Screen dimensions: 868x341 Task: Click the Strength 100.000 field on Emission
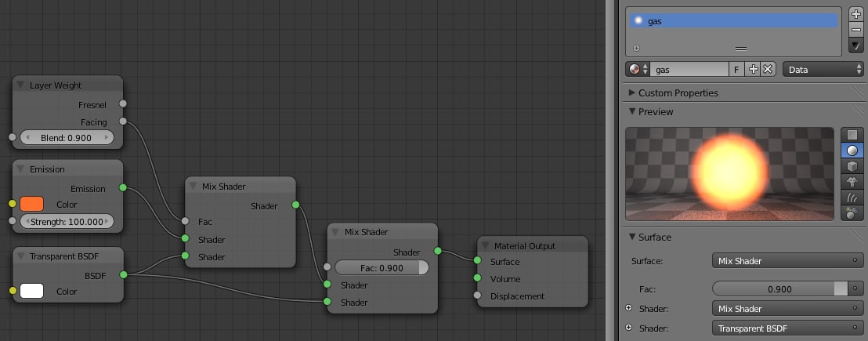pos(67,221)
